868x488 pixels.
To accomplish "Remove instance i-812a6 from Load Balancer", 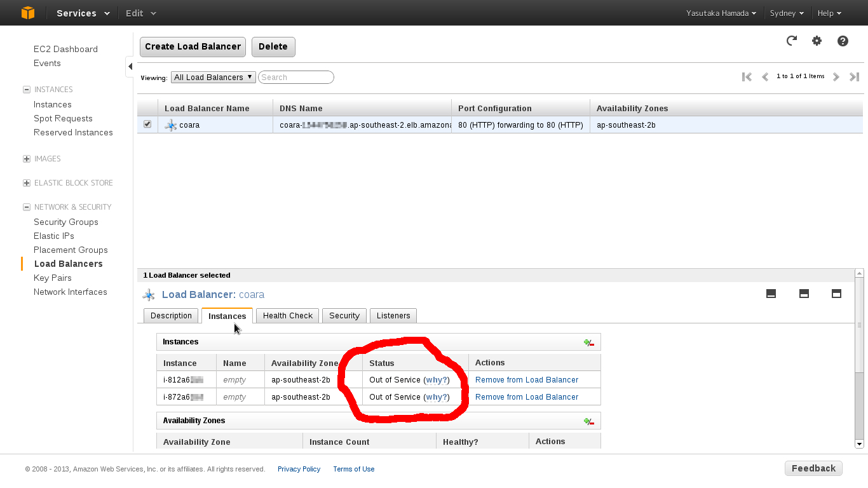I will pyautogui.click(x=527, y=380).
